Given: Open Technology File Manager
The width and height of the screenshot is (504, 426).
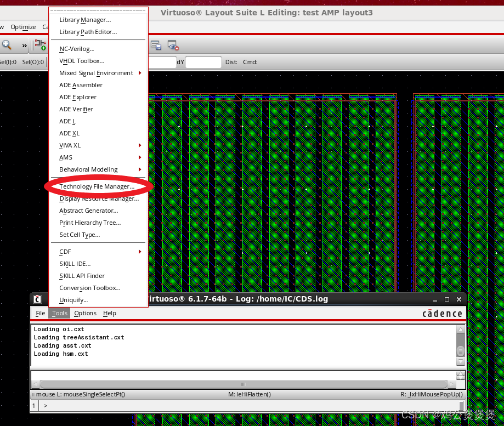Looking at the screenshot, I should pyautogui.click(x=97, y=186).
